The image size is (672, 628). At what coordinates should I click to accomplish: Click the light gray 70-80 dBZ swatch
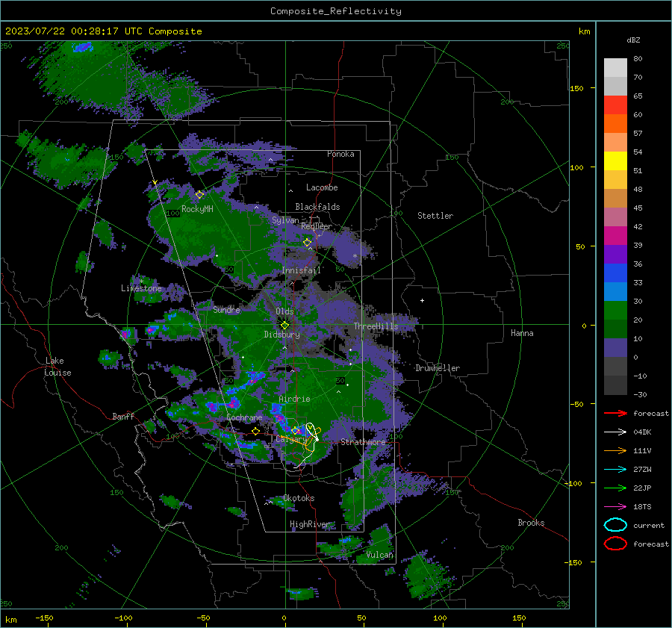(615, 68)
